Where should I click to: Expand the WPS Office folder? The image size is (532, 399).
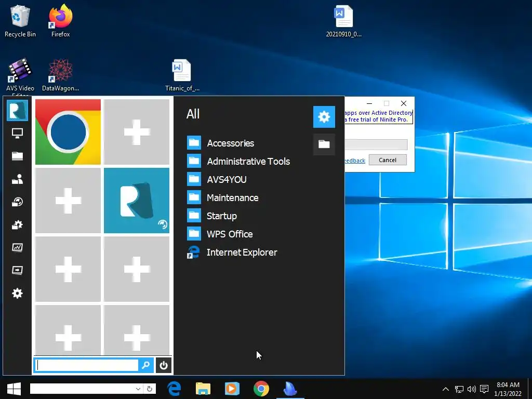(220, 234)
